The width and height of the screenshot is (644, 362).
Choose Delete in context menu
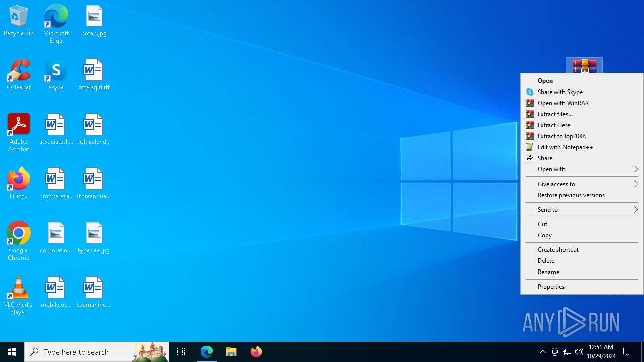point(582,261)
